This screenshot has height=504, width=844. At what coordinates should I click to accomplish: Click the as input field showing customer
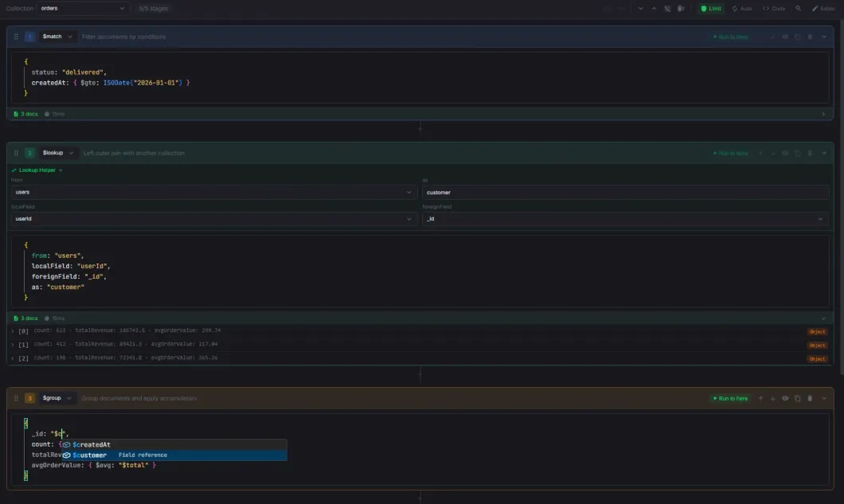pos(625,192)
